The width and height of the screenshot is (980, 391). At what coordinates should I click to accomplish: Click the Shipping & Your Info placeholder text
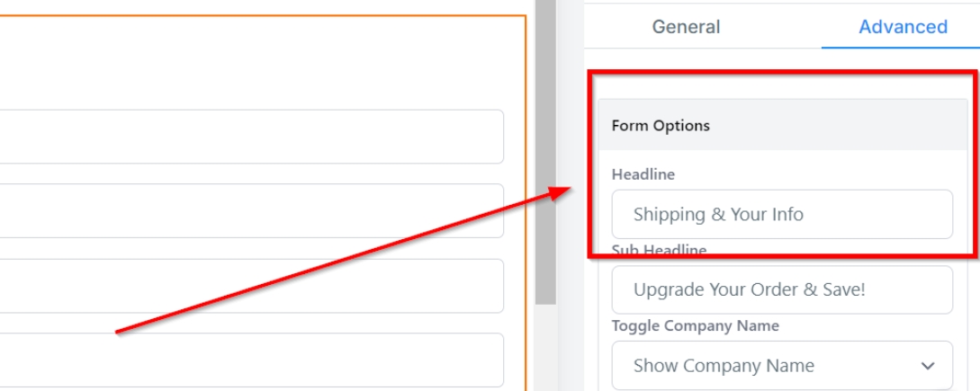click(718, 214)
